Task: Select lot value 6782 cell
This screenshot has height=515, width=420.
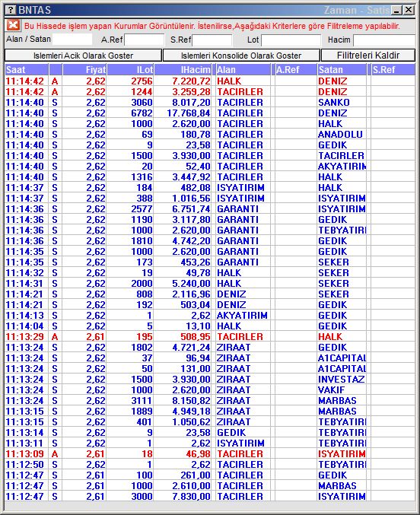Action: click(x=130, y=113)
